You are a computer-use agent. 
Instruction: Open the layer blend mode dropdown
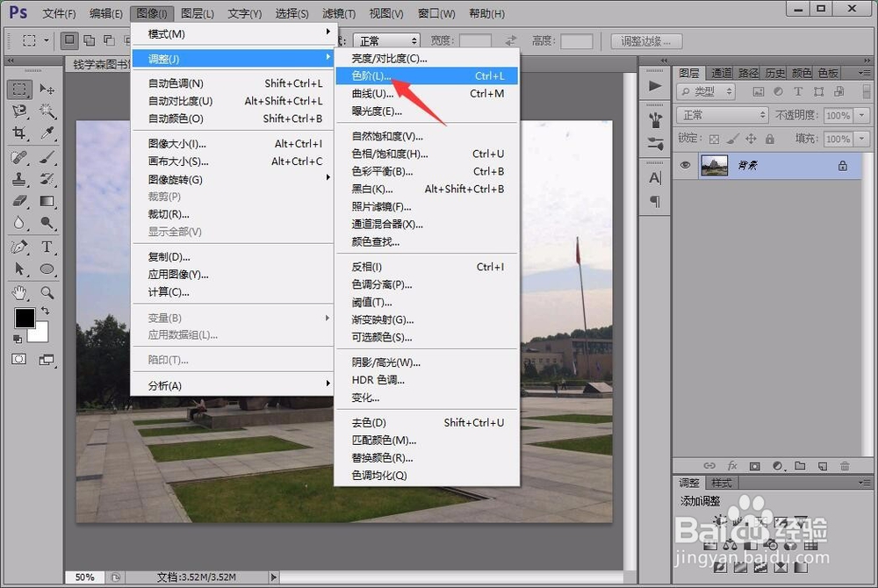pos(723,115)
